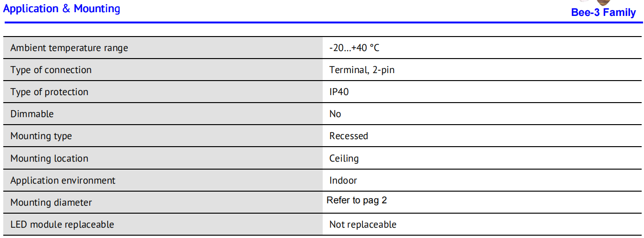This screenshot has height=238, width=644.
Task: Click the Not replaceable value
Action: tap(363, 224)
